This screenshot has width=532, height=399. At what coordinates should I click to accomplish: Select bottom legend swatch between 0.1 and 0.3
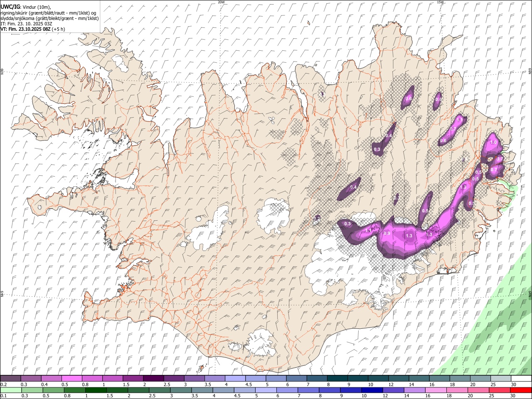pyautogui.click(x=10, y=390)
